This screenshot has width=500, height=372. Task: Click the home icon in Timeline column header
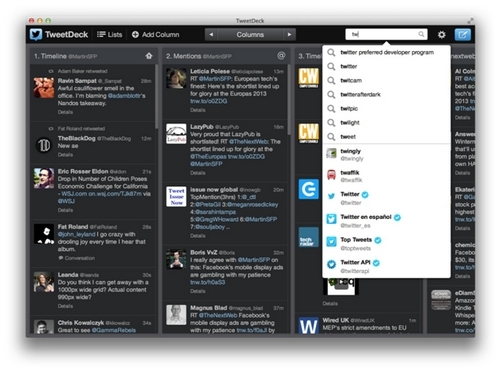149,56
